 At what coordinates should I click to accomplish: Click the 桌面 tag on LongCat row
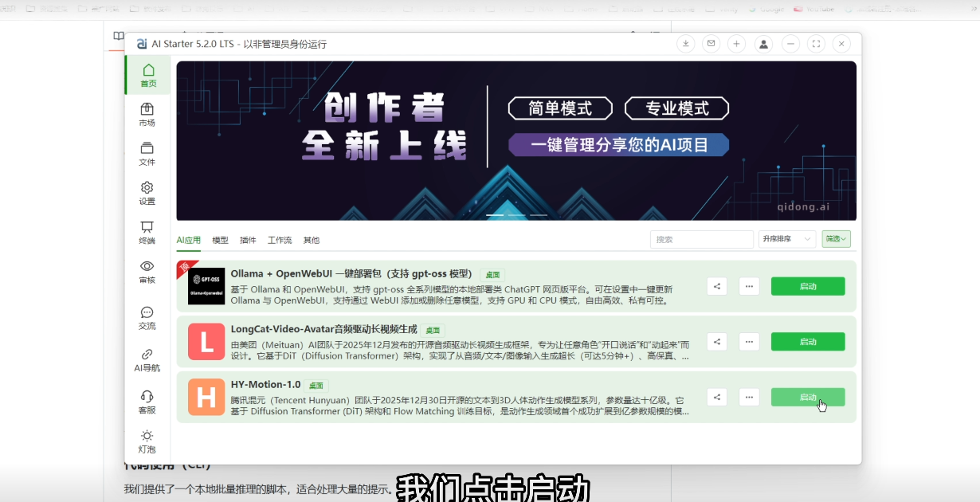click(x=433, y=330)
